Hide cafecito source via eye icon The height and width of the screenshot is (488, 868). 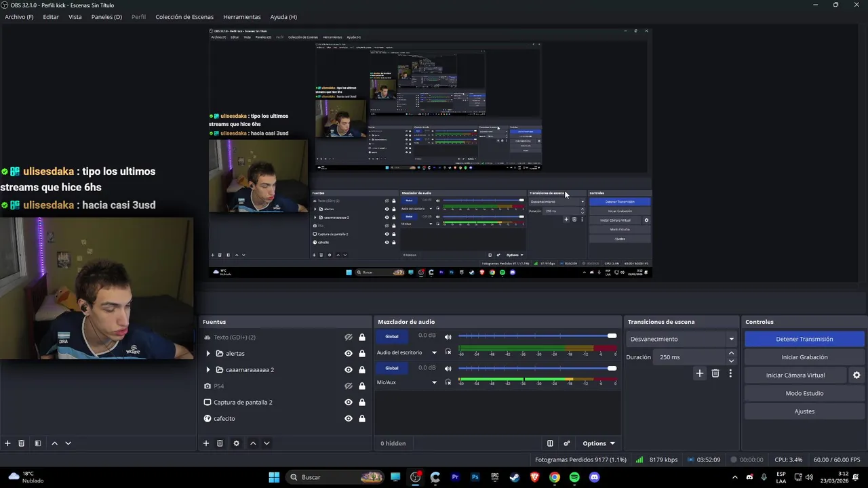click(x=349, y=418)
